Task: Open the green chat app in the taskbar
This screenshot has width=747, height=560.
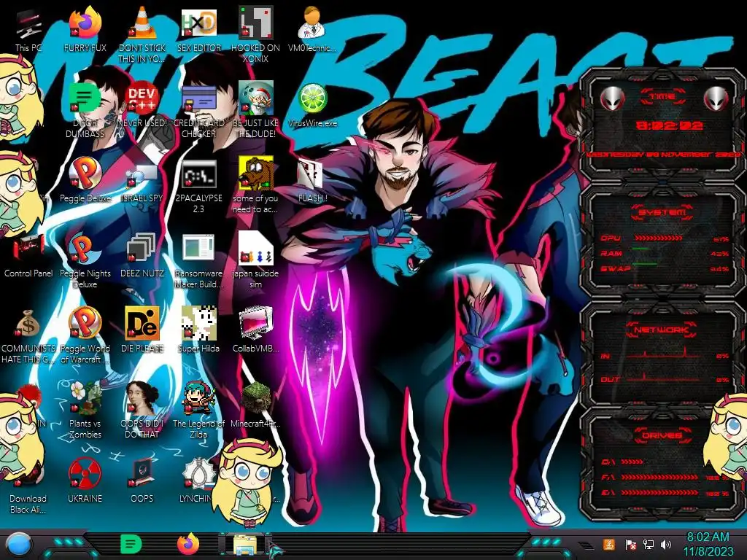Action: [x=131, y=544]
